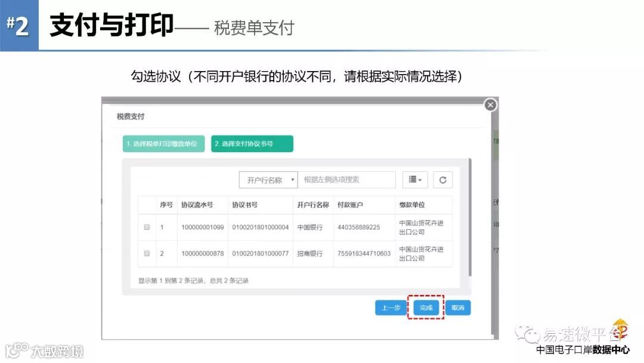Image resolution: width=644 pixels, height=363 pixels.
Task: Click payment account 440358889225
Action: point(358,227)
